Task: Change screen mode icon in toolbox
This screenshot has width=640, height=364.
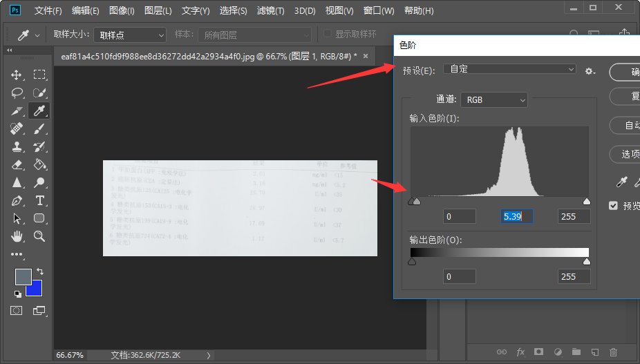Action: tap(39, 311)
